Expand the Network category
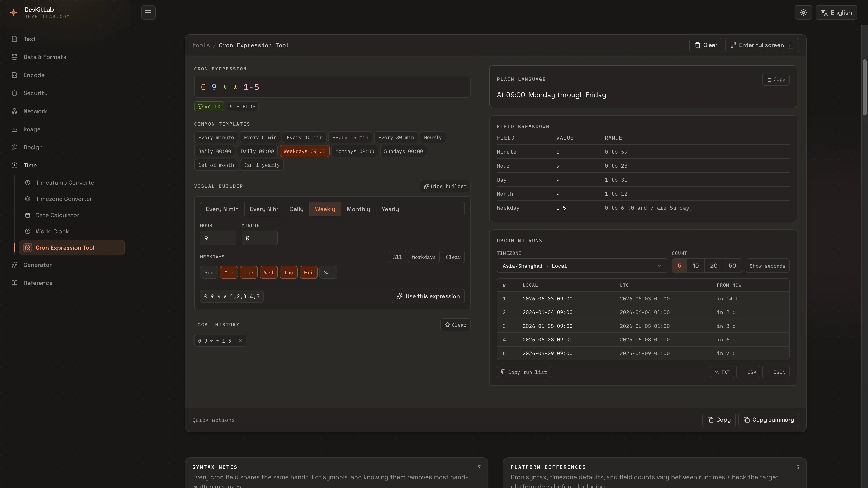868x488 pixels. click(65, 111)
